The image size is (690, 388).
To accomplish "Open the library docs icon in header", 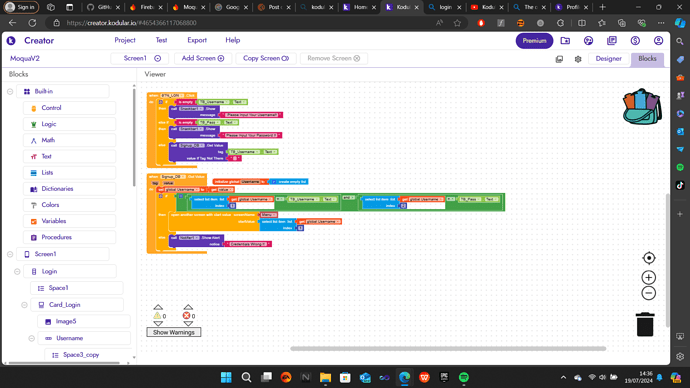I will pyautogui.click(x=612, y=40).
